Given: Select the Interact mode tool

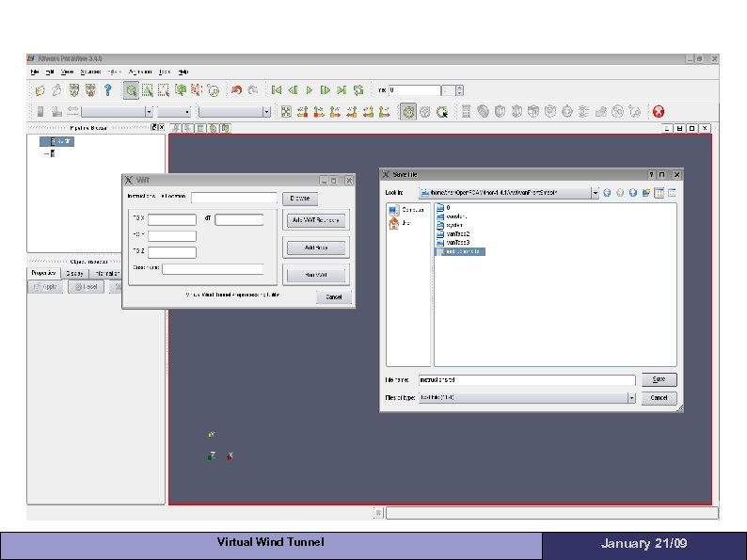Looking at the screenshot, I should point(131,90).
